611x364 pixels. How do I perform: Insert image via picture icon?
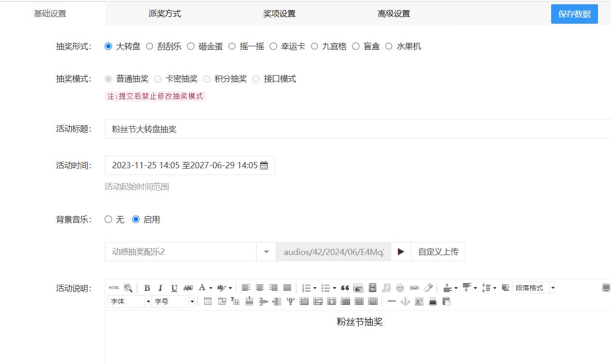358,288
